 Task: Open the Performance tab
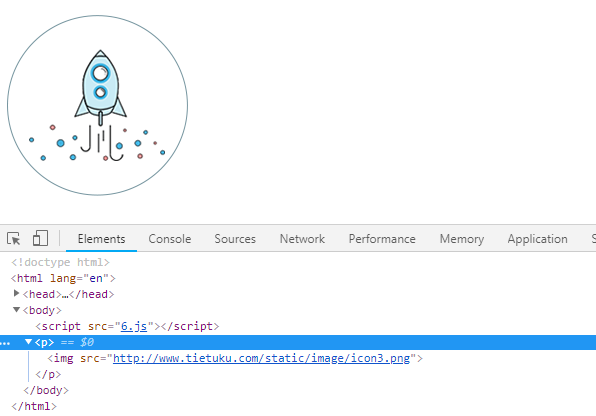coord(382,239)
